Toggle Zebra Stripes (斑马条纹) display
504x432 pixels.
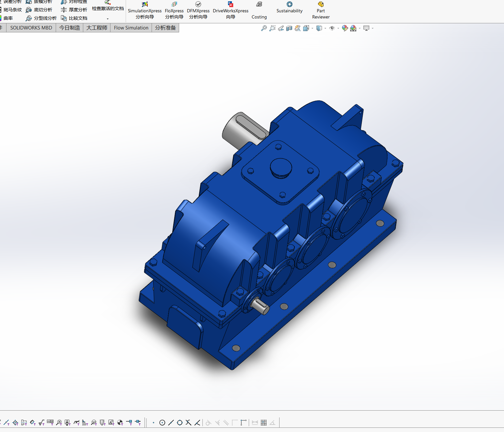click(11, 10)
